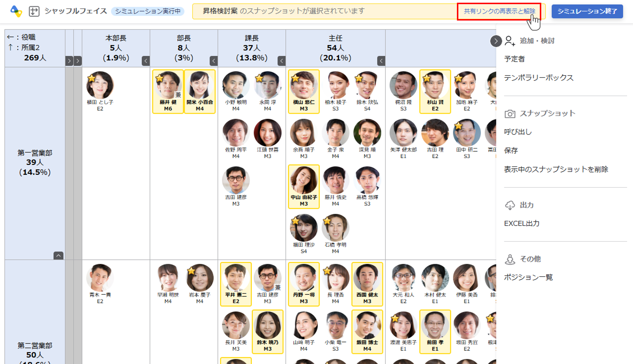Image resolution: width=633 pixels, height=364 pixels.
Task: Select 前田 孝 E1 employee card
Action: click(435, 332)
